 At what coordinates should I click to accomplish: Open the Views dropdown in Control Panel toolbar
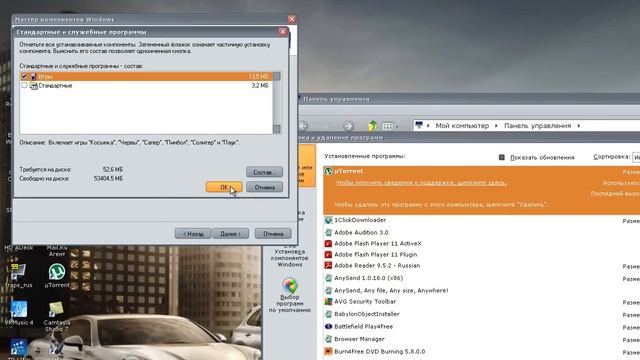pos(390,126)
